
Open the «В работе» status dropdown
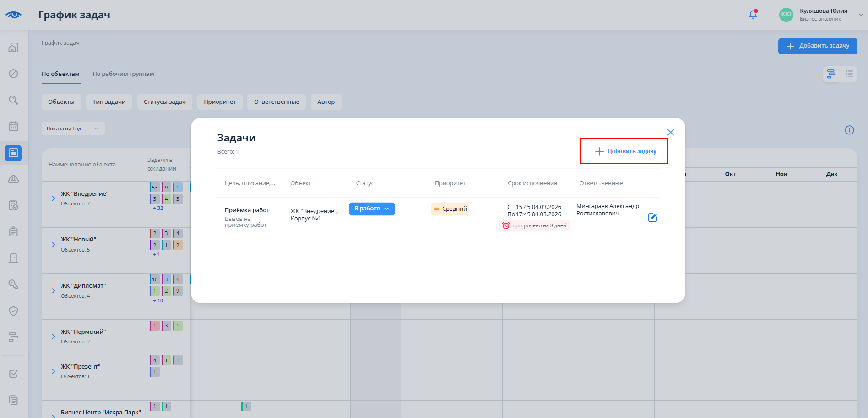point(371,209)
